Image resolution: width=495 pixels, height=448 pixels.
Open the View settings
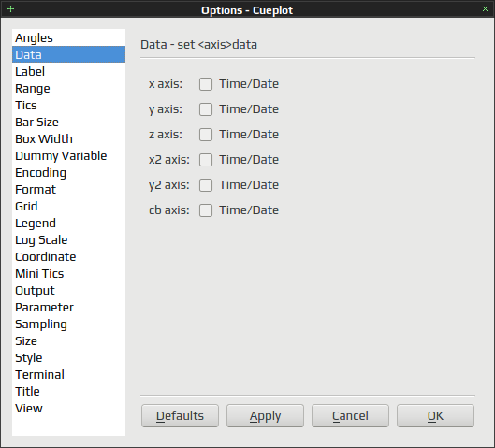point(68,408)
